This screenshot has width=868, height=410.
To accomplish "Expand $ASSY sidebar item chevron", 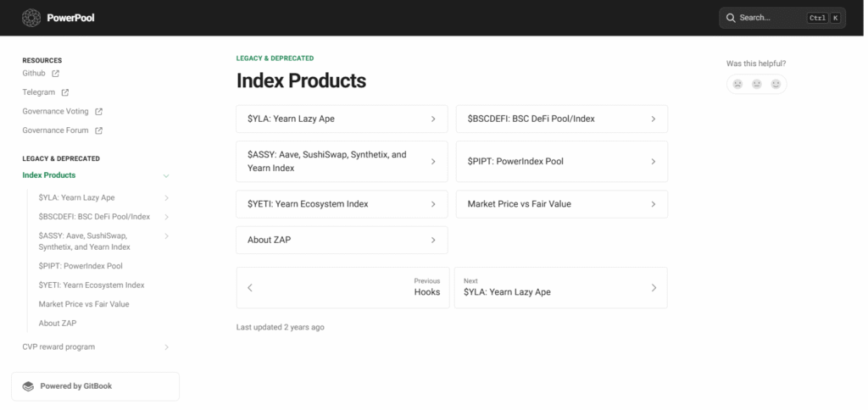I will pos(167,236).
